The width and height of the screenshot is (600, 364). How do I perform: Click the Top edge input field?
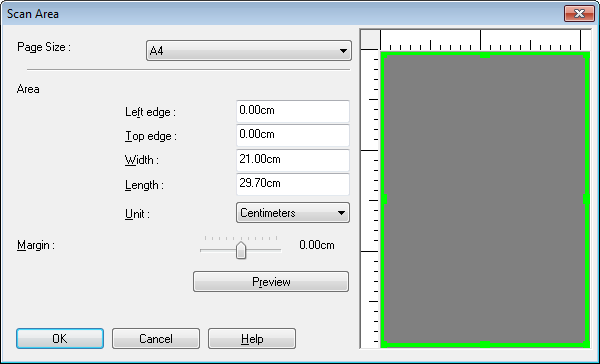293,135
